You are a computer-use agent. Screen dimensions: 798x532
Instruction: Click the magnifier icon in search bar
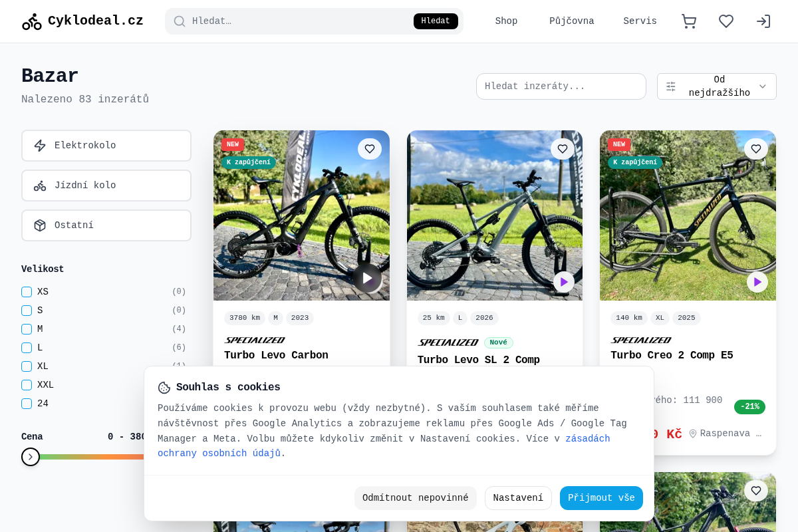(180, 21)
